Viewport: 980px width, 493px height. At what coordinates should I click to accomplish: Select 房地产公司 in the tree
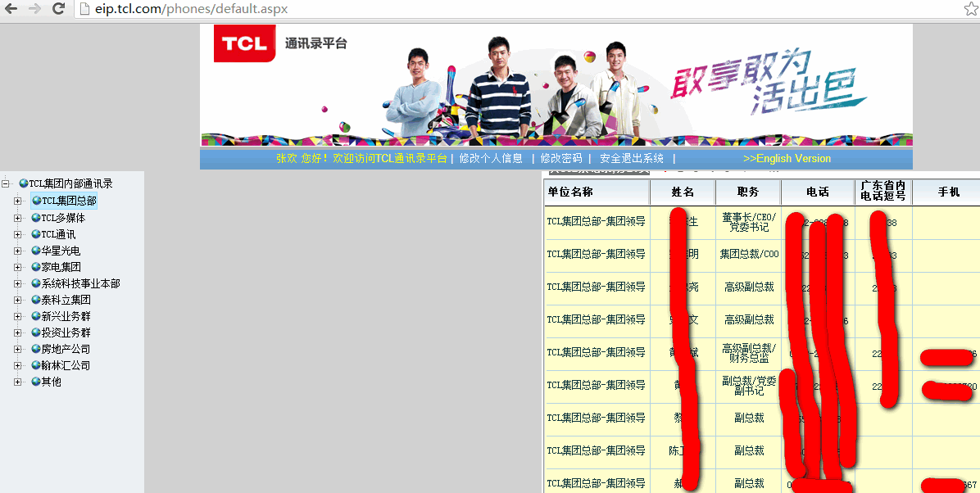tap(66, 349)
